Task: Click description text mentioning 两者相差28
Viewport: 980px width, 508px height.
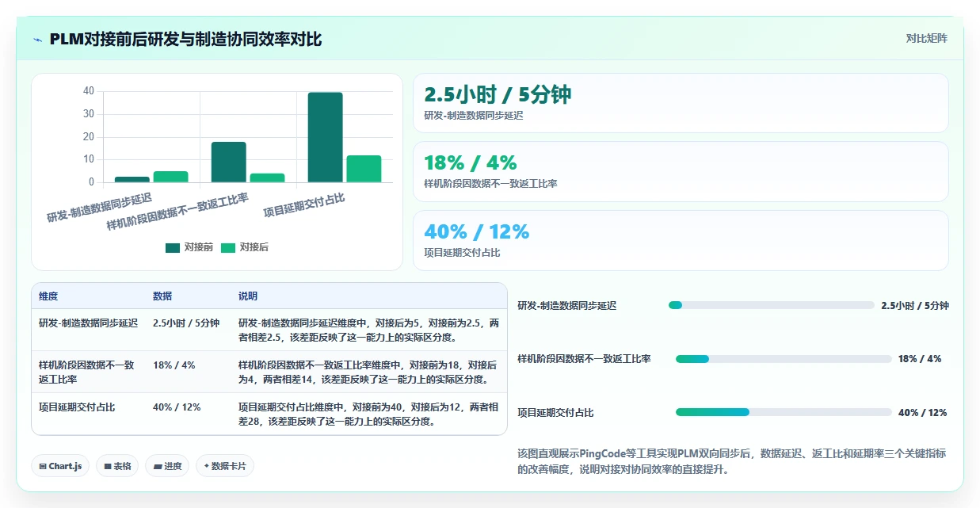Action: tap(368, 414)
